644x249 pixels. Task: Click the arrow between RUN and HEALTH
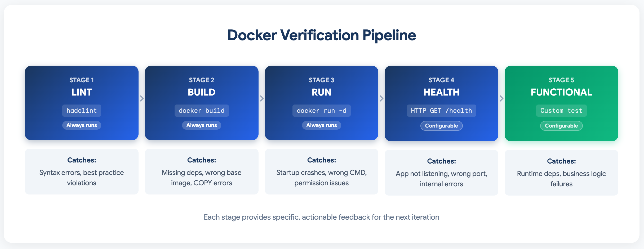[381, 98]
